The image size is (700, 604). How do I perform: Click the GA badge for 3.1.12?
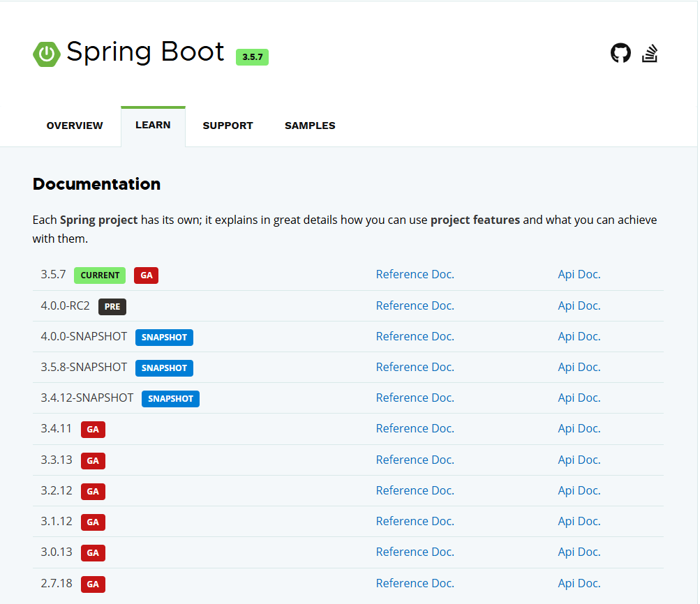coord(93,522)
